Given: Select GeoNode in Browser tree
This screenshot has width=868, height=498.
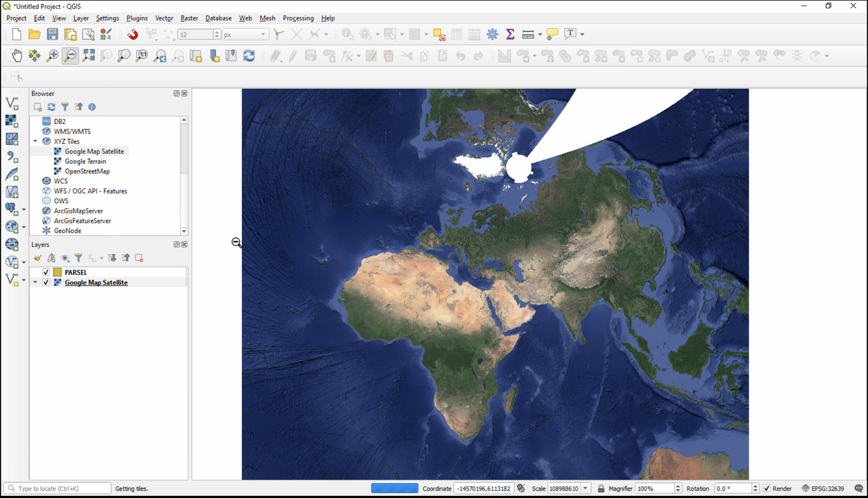Looking at the screenshot, I should point(68,230).
